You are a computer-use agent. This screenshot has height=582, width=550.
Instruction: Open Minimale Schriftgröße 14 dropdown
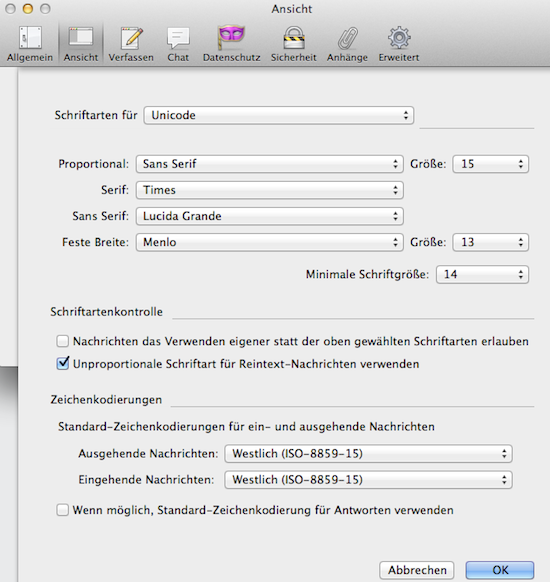pos(482,274)
